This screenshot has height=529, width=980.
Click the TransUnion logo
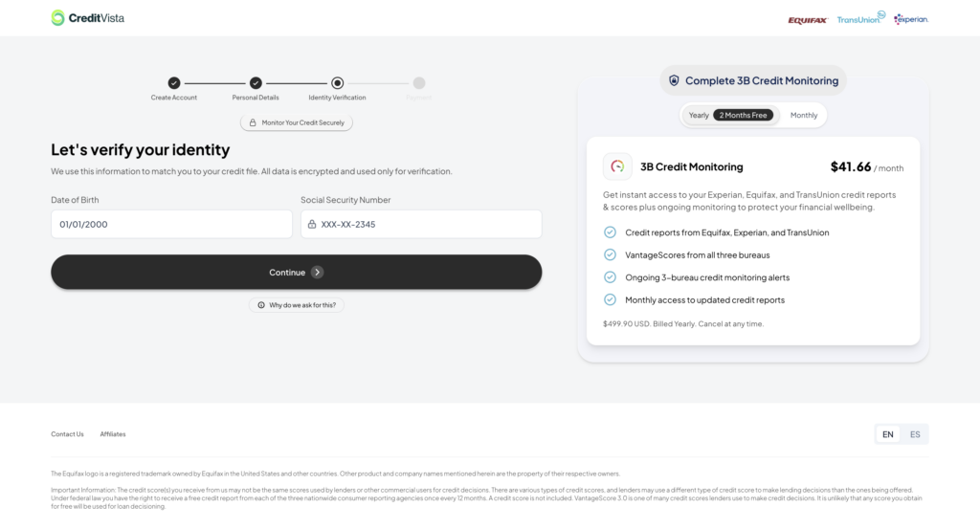pos(860,18)
